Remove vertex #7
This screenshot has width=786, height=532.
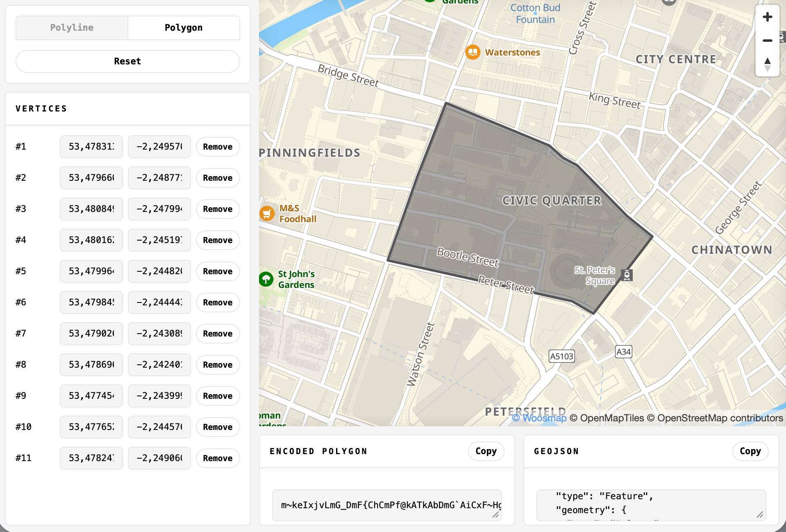click(x=218, y=334)
